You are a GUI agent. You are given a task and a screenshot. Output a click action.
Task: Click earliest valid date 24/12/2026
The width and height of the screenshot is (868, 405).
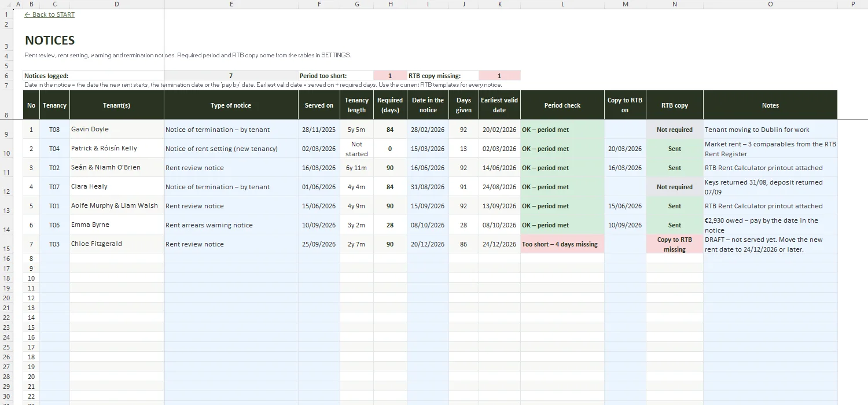(x=499, y=244)
